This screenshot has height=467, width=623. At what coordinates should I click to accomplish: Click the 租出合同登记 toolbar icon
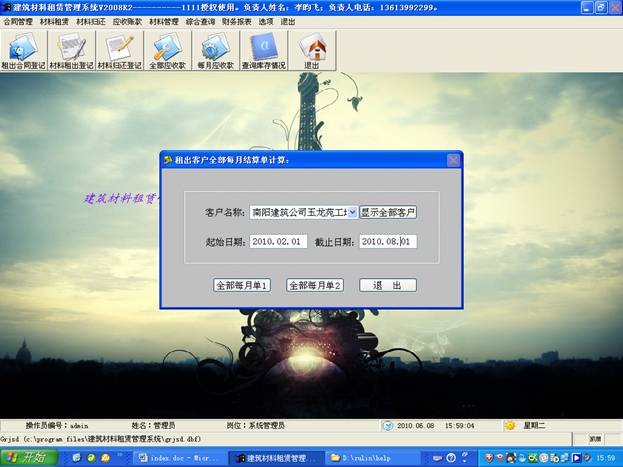(x=23, y=50)
